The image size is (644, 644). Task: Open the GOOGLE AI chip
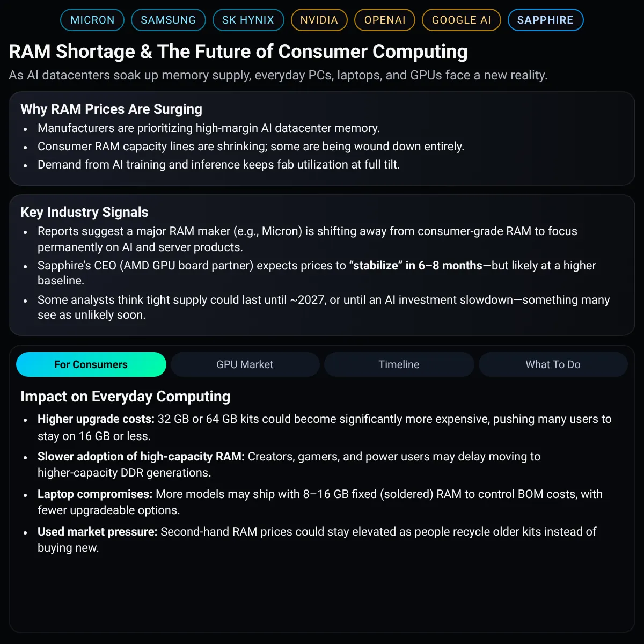point(462,20)
